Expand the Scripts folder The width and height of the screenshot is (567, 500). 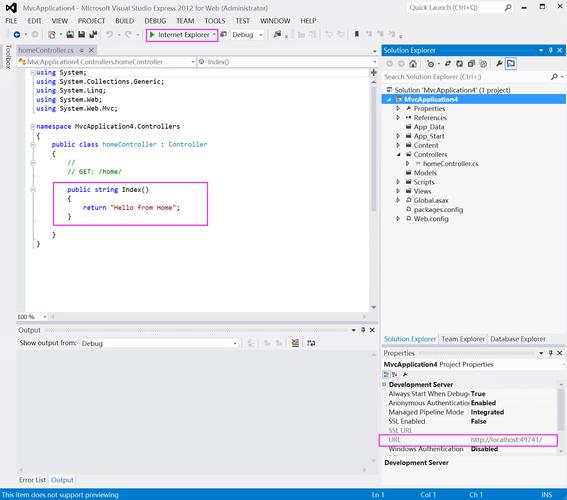coord(398,182)
